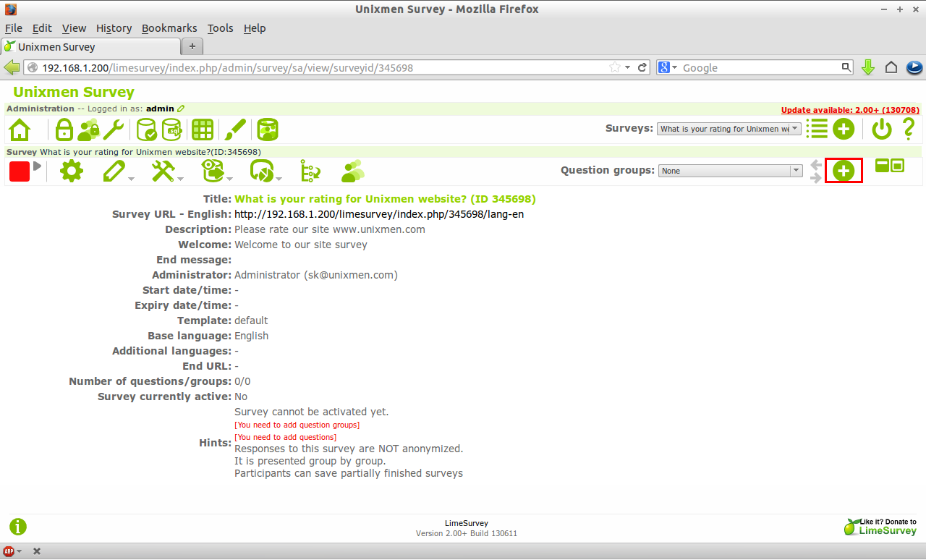Open the central participant database icon
This screenshot has width=926, height=560.
point(268,130)
